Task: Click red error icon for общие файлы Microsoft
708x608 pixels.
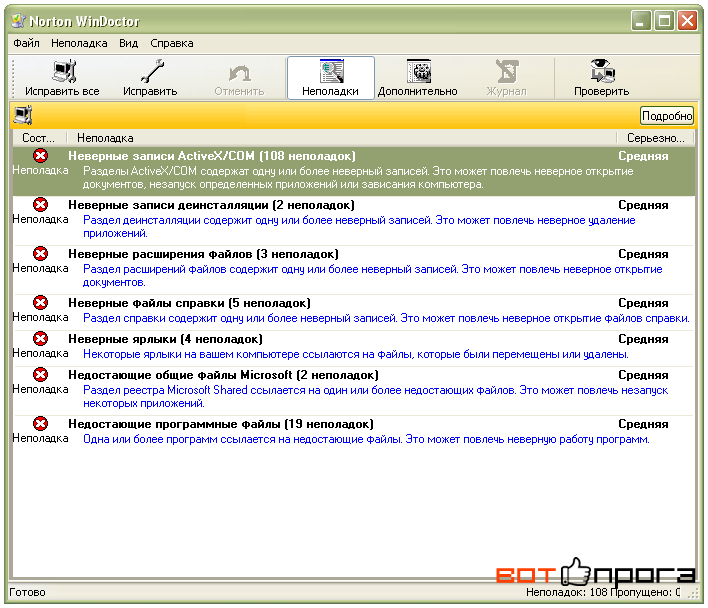Action: [41, 374]
